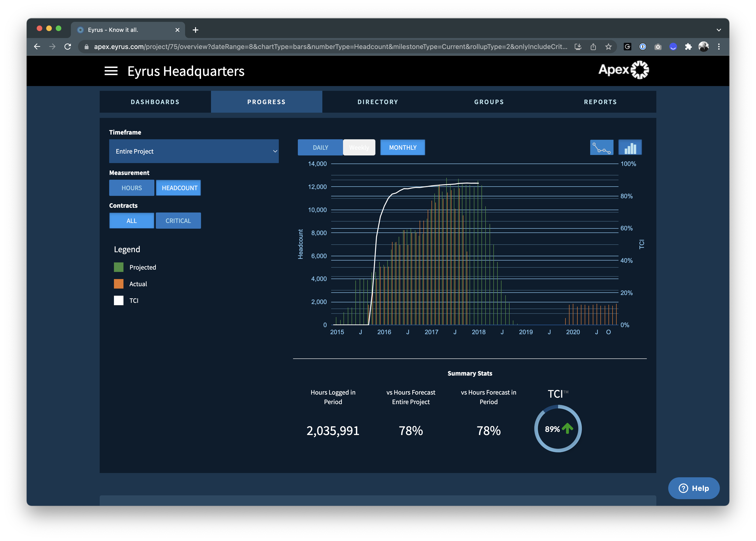
Task: Open the Help widget
Action: [694, 488]
